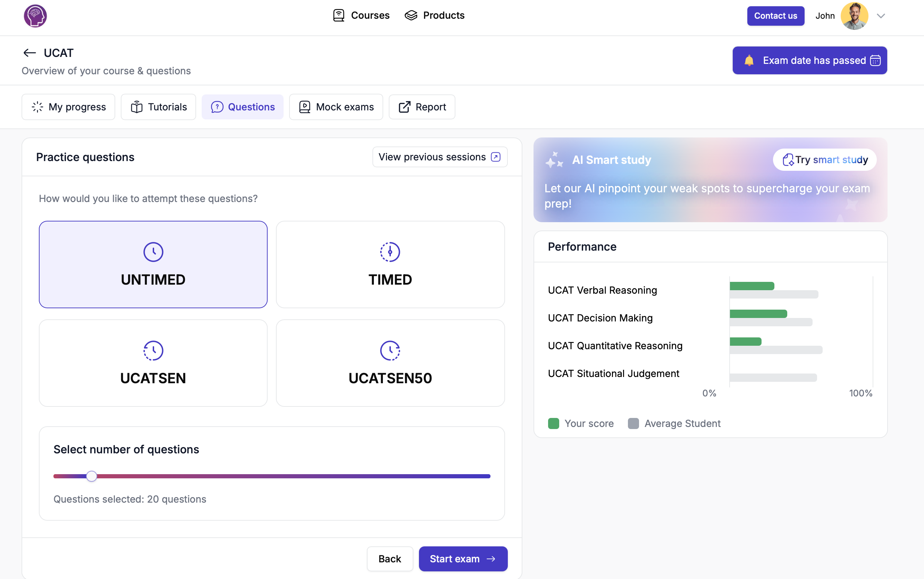
Task: Click the bell icon in exam banner
Action: point(749,60)
